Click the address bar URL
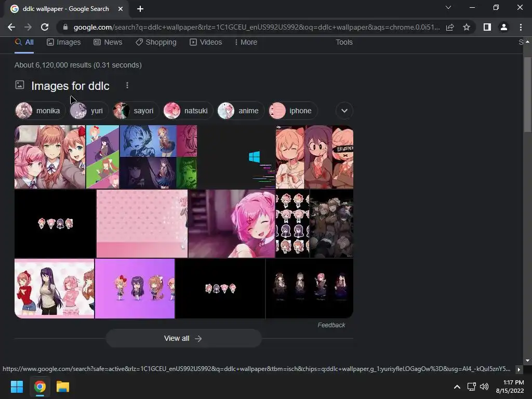 [x=257, y=27]
